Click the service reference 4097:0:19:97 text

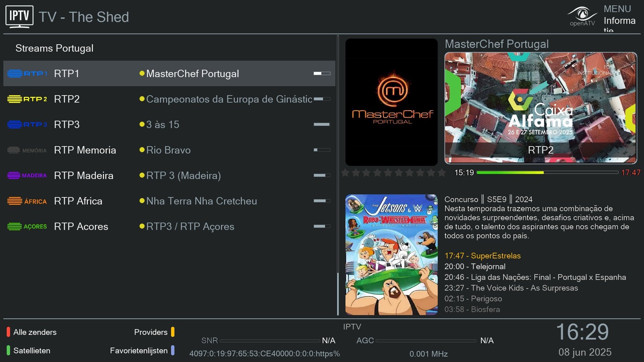click(264, 354)
